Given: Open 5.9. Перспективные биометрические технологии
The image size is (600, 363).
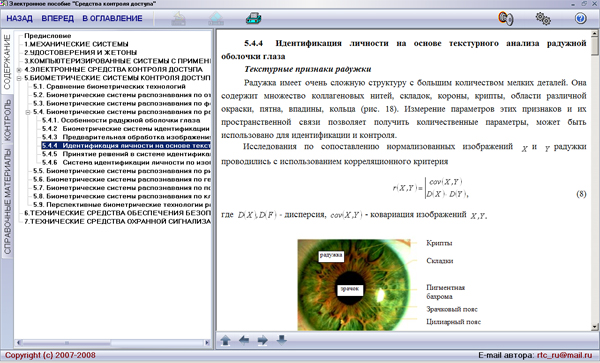Looking at the screenshot, I should point(122,205).
